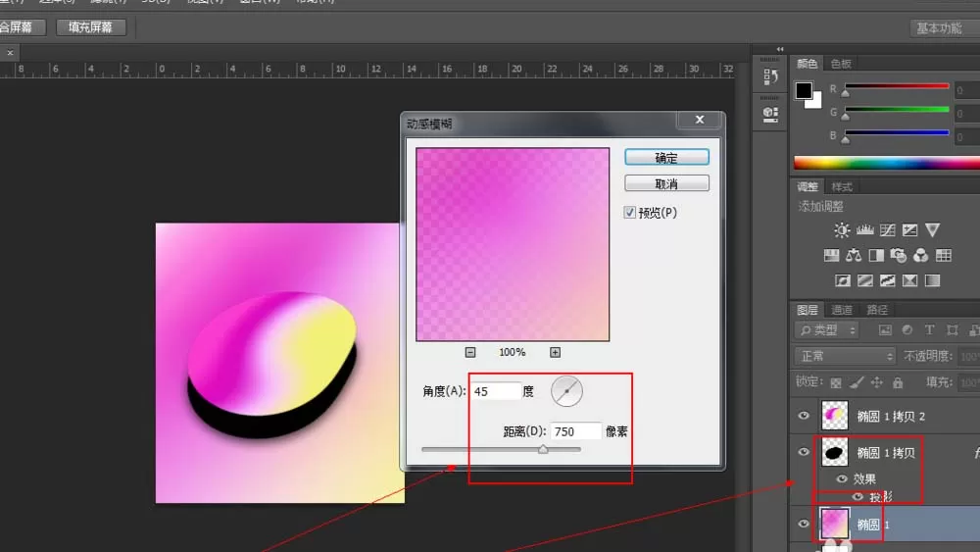Open the History panel icon

(x=770, y=76)
